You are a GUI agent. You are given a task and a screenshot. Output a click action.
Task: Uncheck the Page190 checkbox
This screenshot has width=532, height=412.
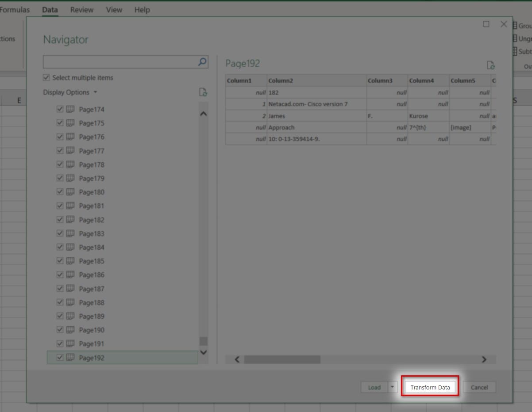60,330
